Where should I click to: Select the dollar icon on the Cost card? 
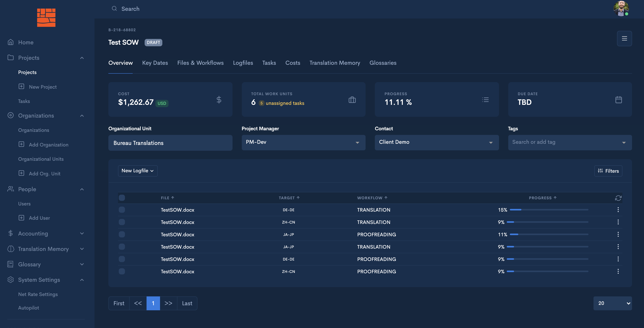(219, 99)
